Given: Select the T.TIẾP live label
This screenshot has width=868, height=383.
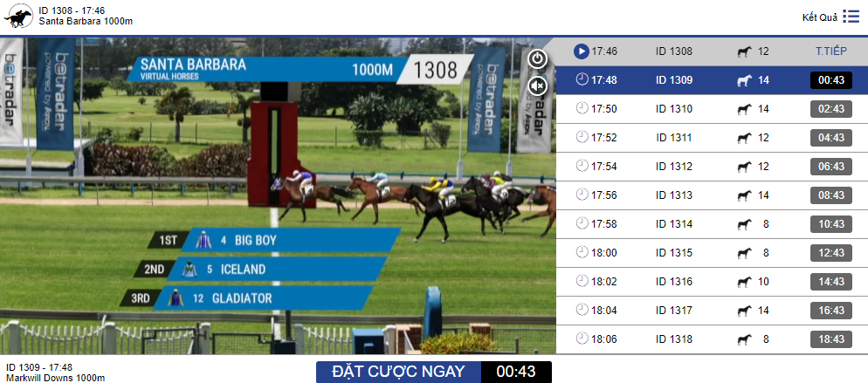Looking at the screenshot, I should point(831,51).
